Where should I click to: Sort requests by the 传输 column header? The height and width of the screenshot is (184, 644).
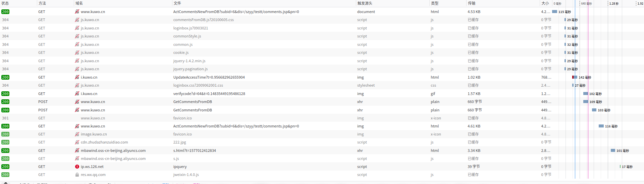[472, 3]
